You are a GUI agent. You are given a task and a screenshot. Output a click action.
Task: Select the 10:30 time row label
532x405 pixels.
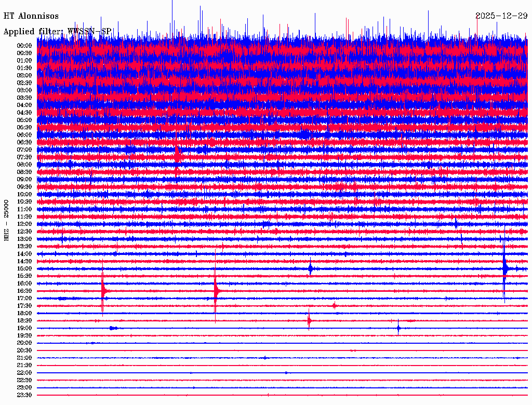(x=24, y=202)
